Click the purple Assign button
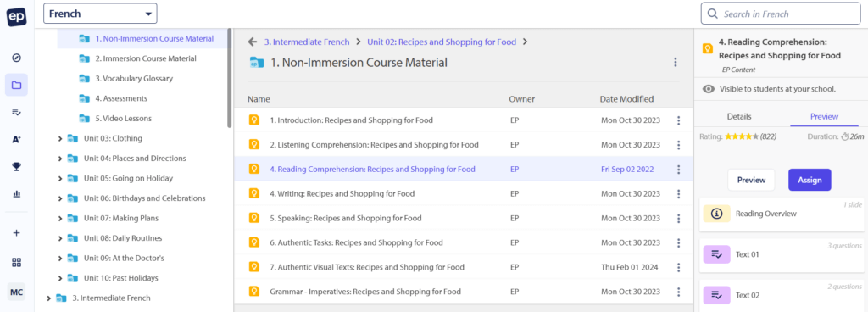 pyautogui.click(x=810, y=180)
